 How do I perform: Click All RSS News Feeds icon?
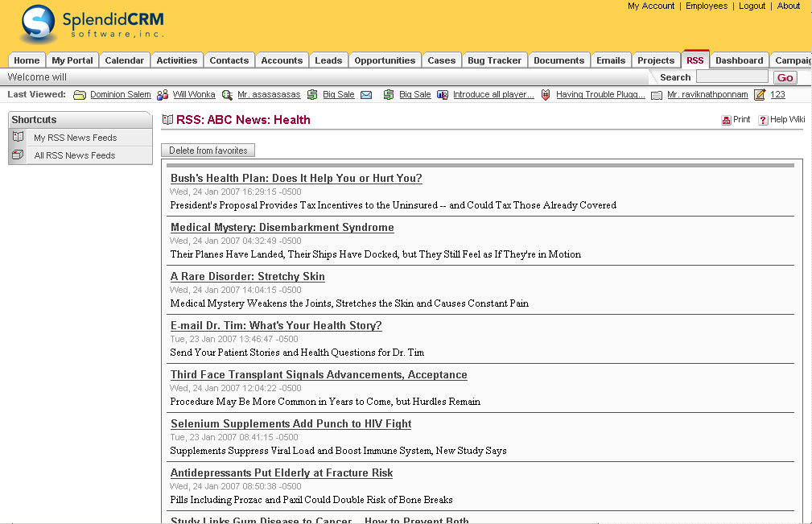(x=19, y=155)
